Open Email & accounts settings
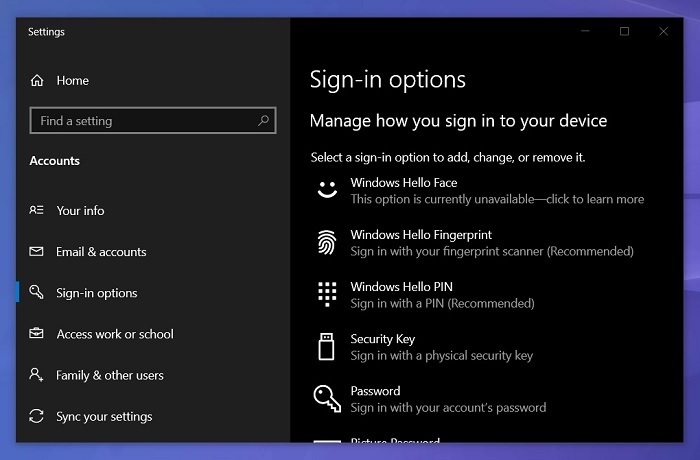 pos(101,252)
